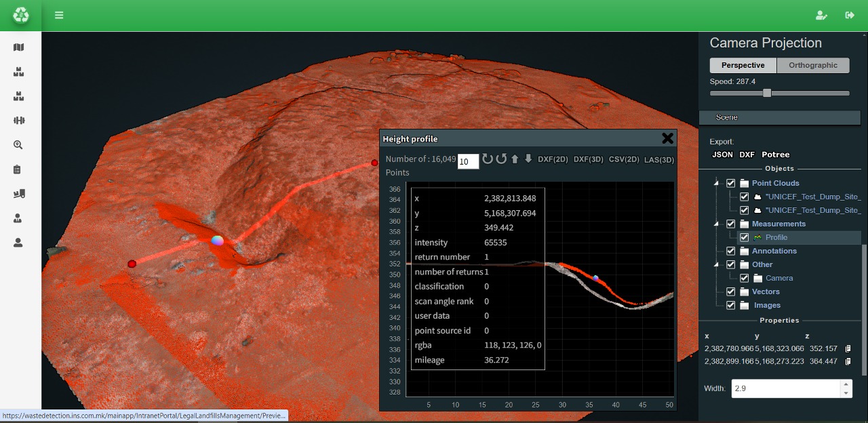The width and height of the screenshot is (868, 423).
Task: Switch to Orthographic projection
Action: click(813, 65)
